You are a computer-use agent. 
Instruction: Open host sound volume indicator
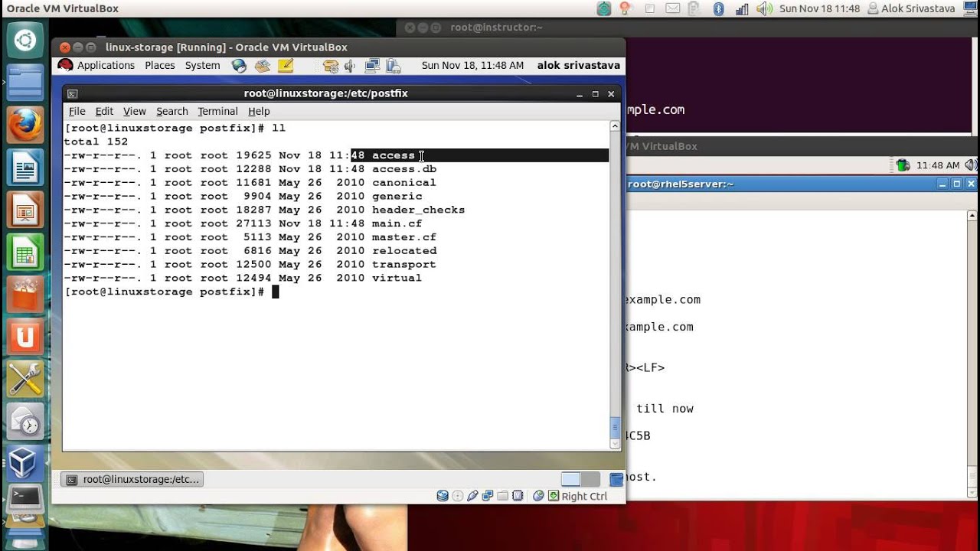pyautogui.click(x=764, y=8)
